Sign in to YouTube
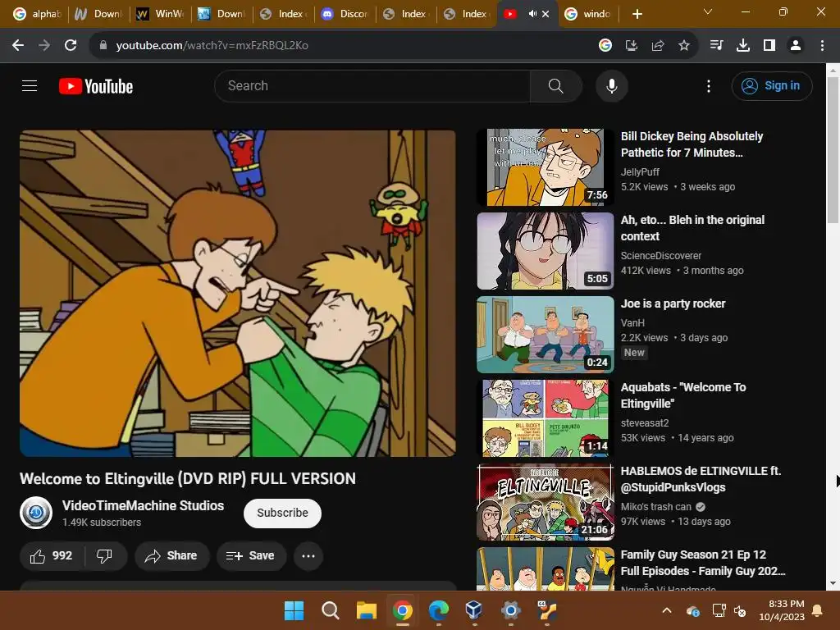Screen dimensions: 840x630 [x=772, y=85]
